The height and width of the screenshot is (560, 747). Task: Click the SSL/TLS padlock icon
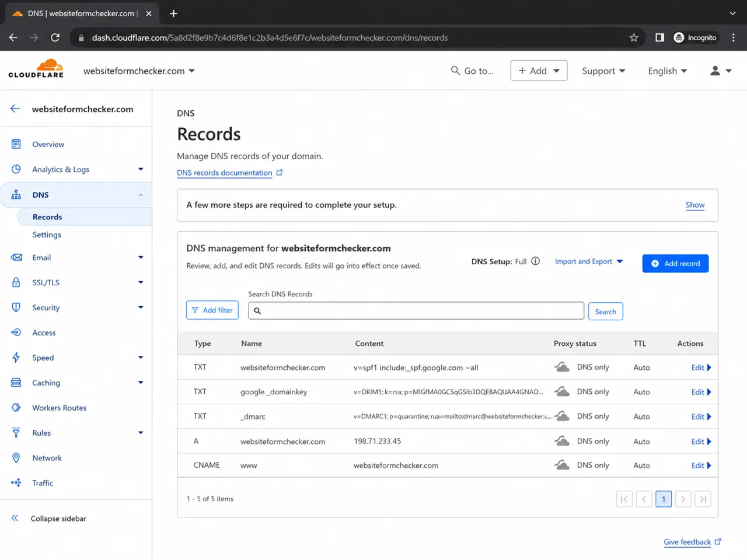[16, 282]
